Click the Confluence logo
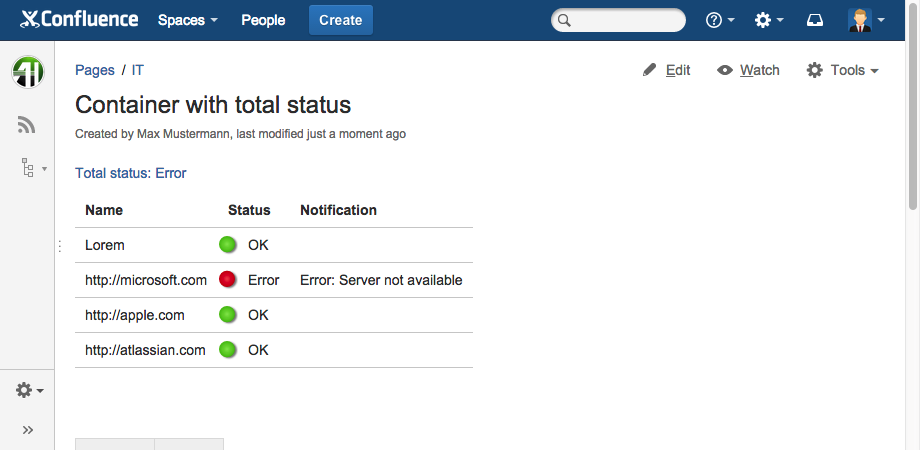This screenshot has height=450, width=920. [78, 20]
